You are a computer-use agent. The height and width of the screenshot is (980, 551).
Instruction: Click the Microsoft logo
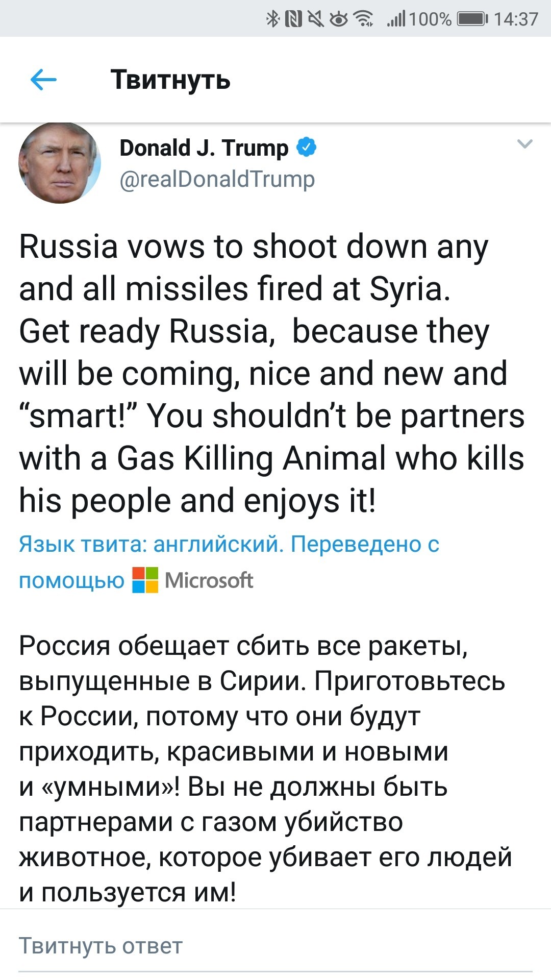pos(145,580)
